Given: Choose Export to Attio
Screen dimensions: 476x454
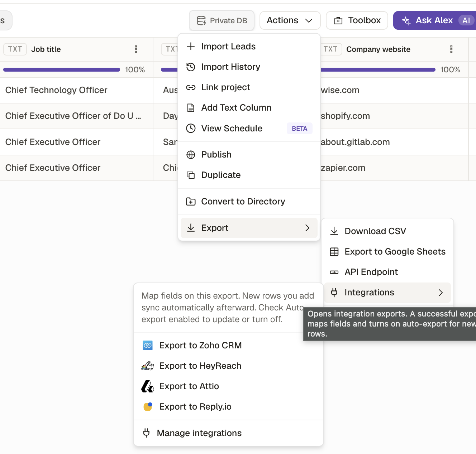Looking at the screenshot, I should pos(228,386).
